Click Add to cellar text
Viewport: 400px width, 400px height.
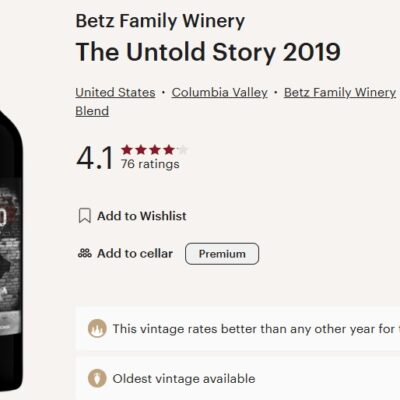pyautogui.click(x=135, y=254)
